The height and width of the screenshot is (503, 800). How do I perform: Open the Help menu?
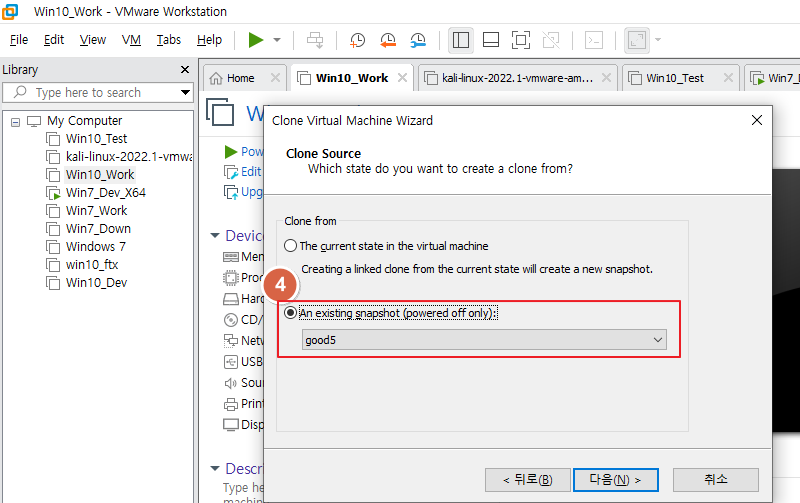click(x=209, y=40)
